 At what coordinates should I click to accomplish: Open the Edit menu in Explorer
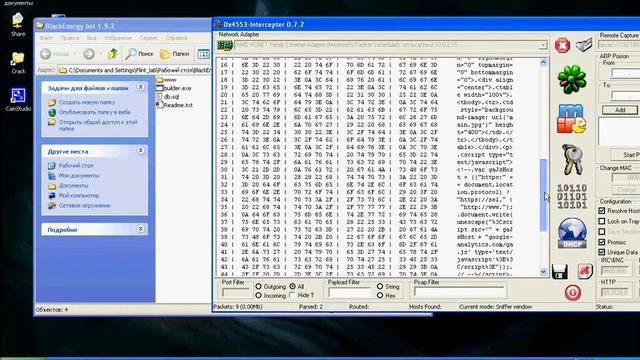(69, 38)
